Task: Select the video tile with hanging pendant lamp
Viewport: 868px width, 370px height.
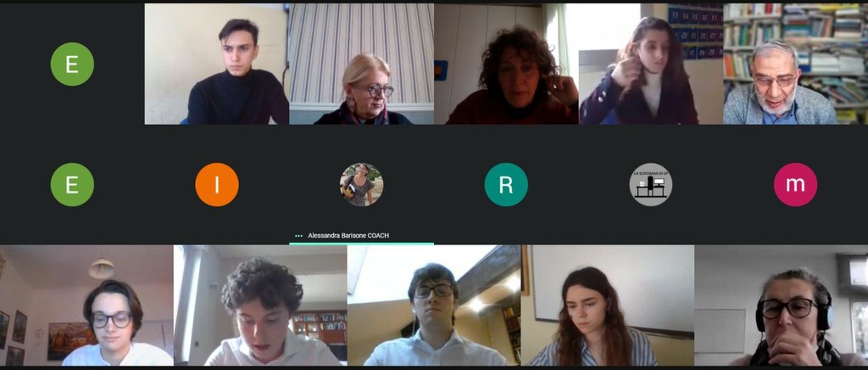Action: click(87, 306)
